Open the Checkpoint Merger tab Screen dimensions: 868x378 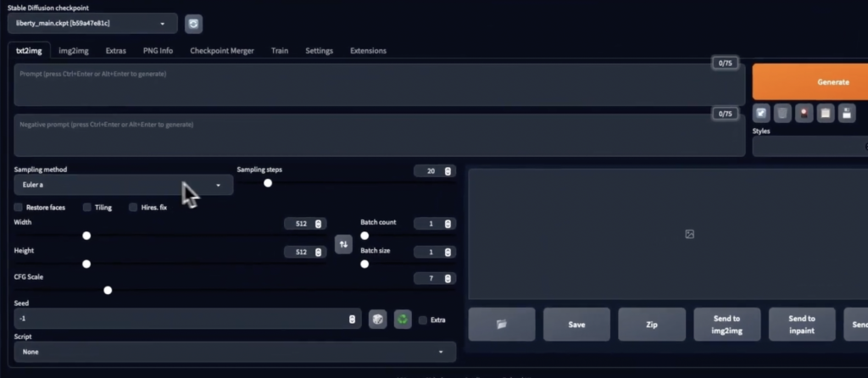(222, 50)
